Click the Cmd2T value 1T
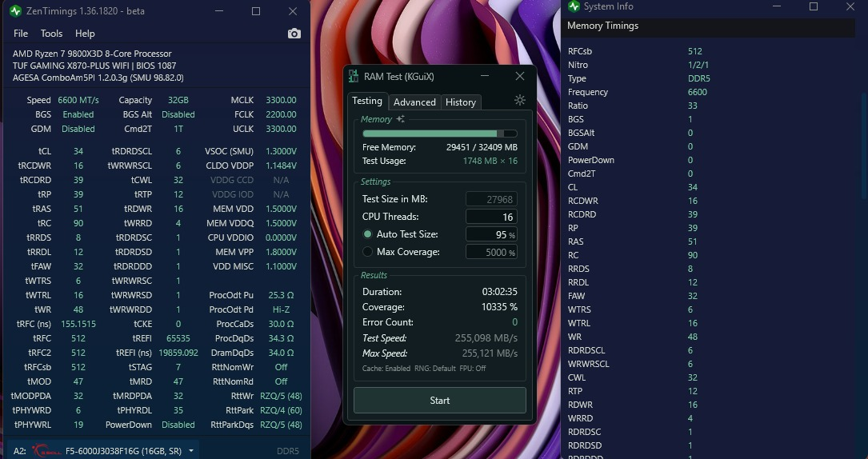This screenshot has height=459, width=868. (x=178, y=129)
